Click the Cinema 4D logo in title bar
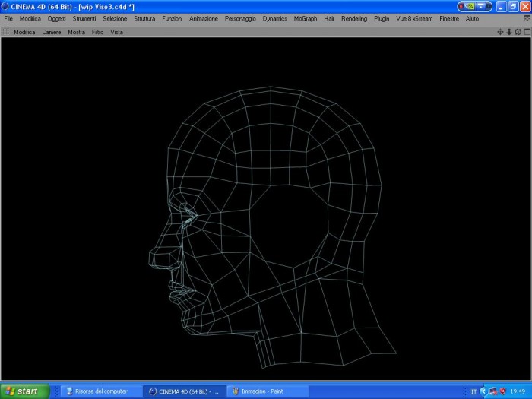 (x=5, y=6)
